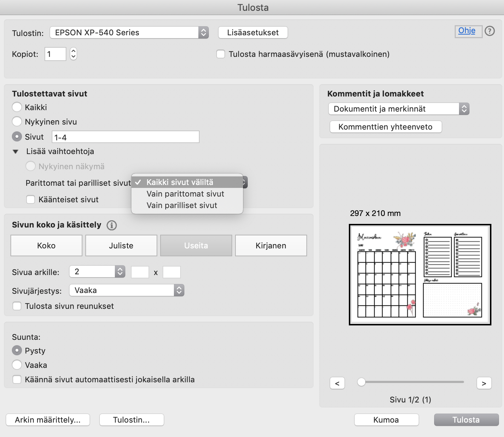
Task: Select Vaaka orientation radio button
Action: [17, 365]
